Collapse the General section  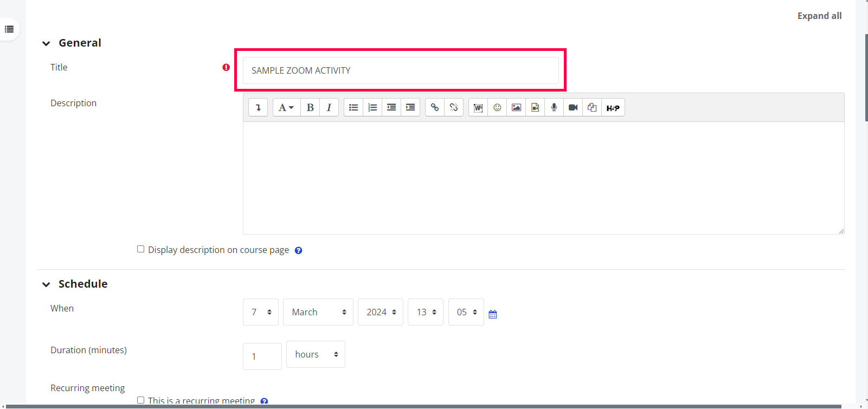tap(46, 43)
